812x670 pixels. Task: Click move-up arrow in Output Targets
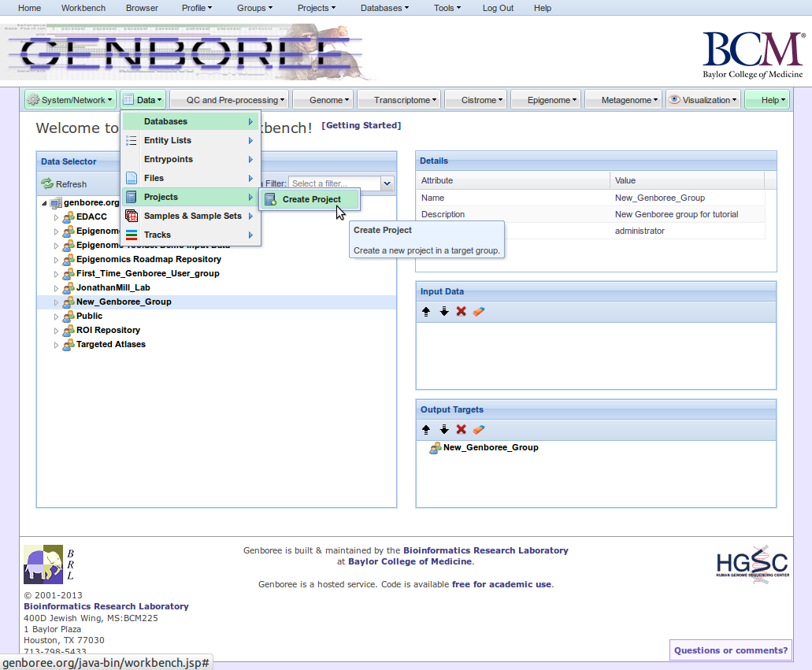426,430
